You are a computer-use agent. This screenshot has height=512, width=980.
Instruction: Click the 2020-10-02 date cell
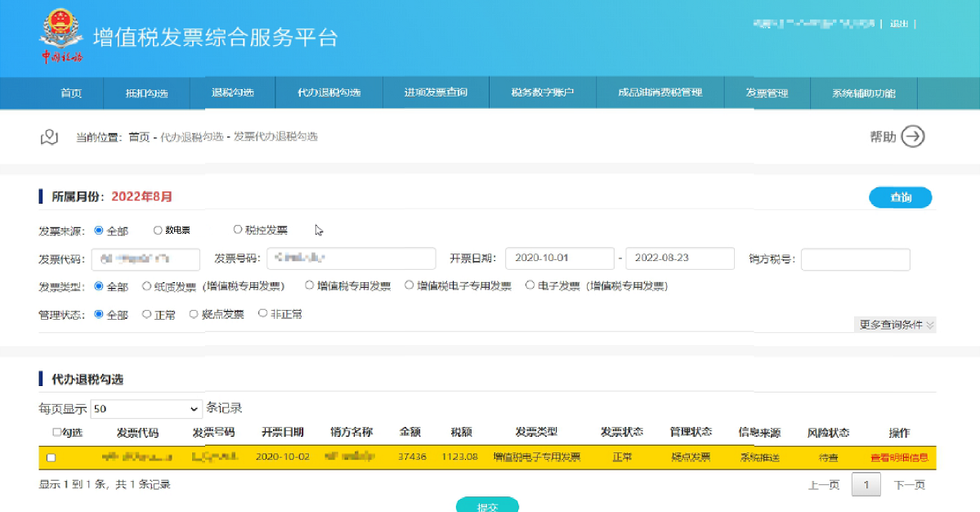coord(283,457)
